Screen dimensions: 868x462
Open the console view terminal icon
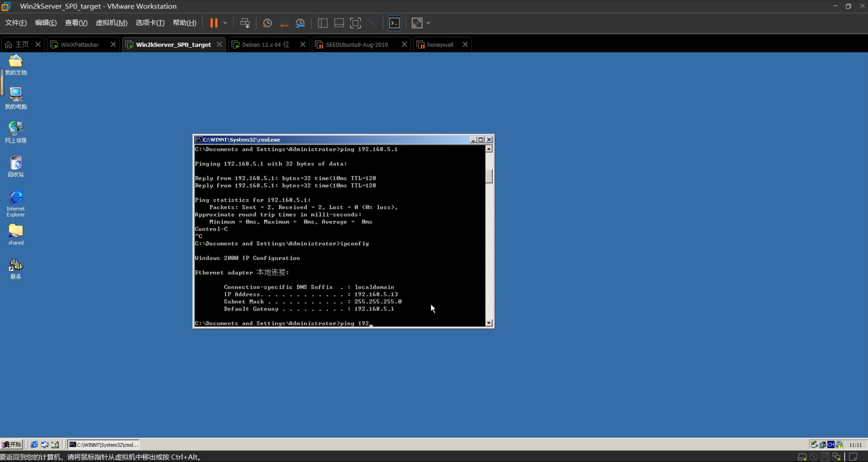(394, 23)
